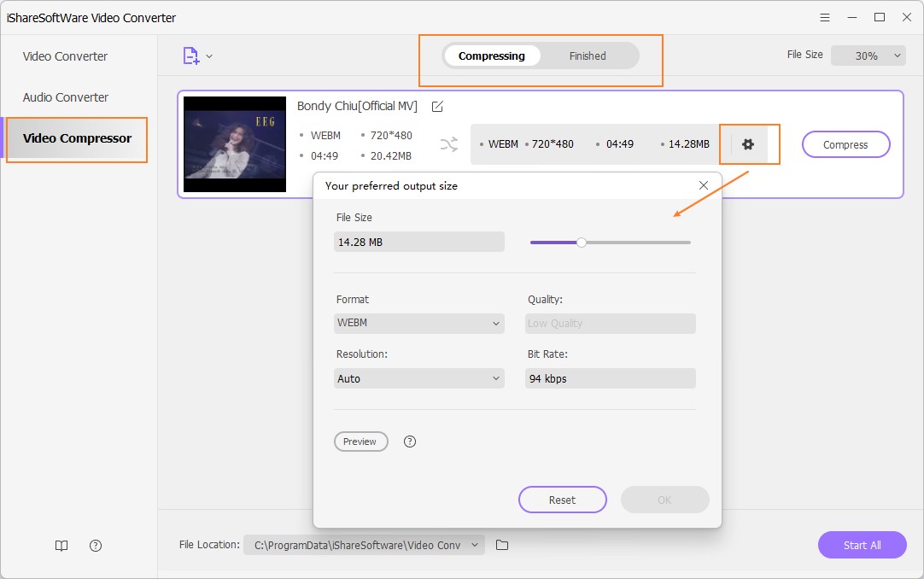The height and width of the screenshot is (579, 924).
Task: Expand the File Size 30% dropdown
Action: (x=868, y=56)
